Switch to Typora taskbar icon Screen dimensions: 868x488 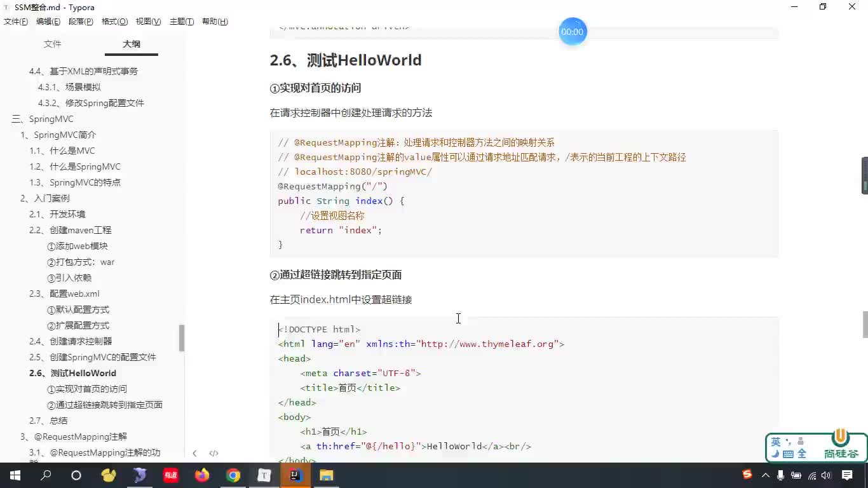[264, 475]
